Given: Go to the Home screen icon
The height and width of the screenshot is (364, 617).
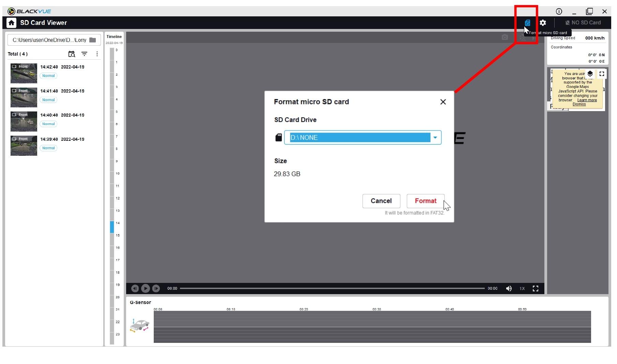Looking at the screenshot, I should click(x=12, y=23).
